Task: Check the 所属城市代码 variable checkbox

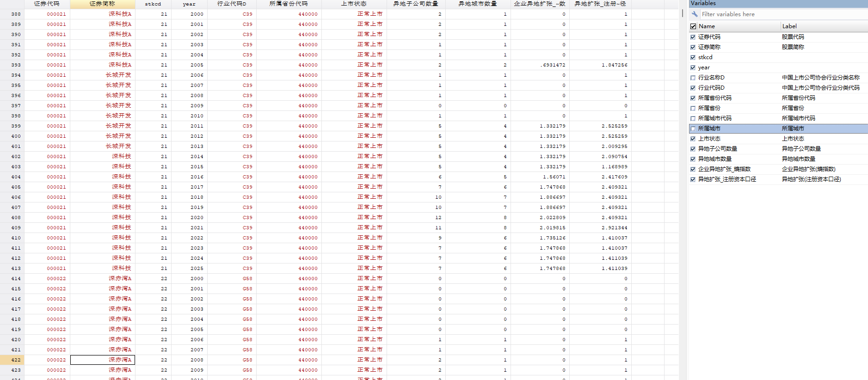Action: click(693, 118)
